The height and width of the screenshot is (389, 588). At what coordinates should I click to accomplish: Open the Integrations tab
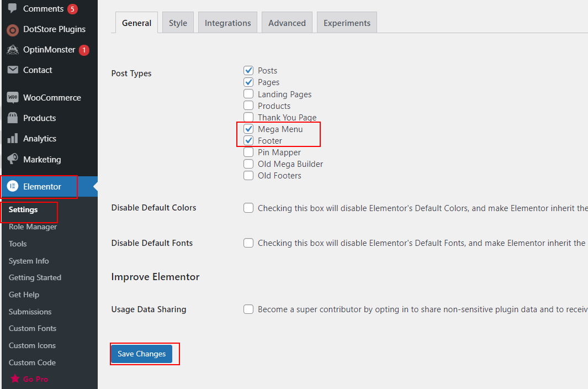pyautogui.click(x=227, y=23)
